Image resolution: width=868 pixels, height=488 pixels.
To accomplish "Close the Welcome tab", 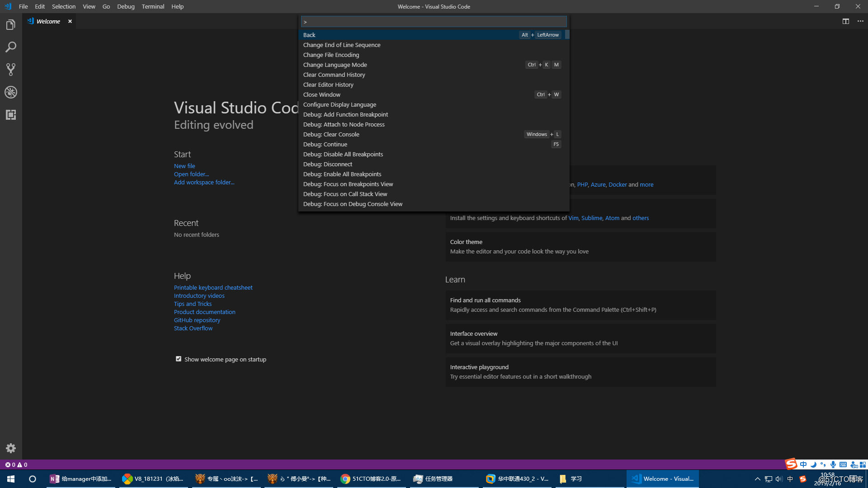I will tap(70, 21).
